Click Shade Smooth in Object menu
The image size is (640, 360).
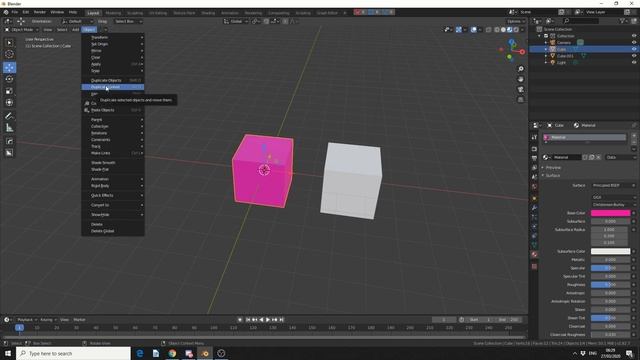113,162
